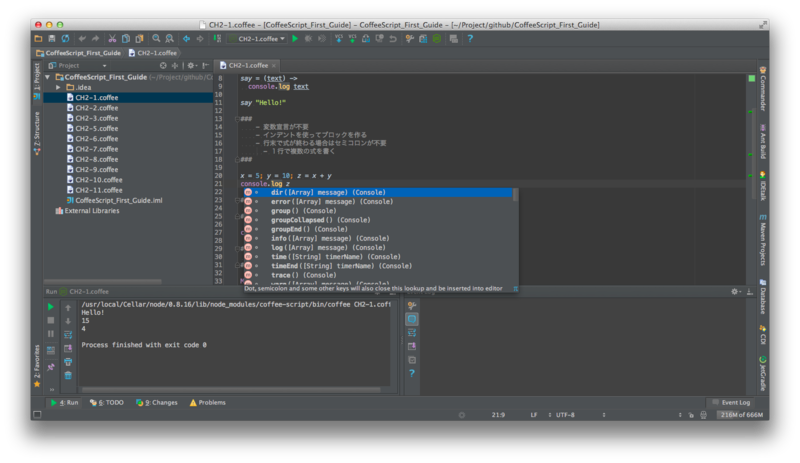Choose the trace() completion suggestion
The image size is (800, 463).
click(x=378, y=275)
